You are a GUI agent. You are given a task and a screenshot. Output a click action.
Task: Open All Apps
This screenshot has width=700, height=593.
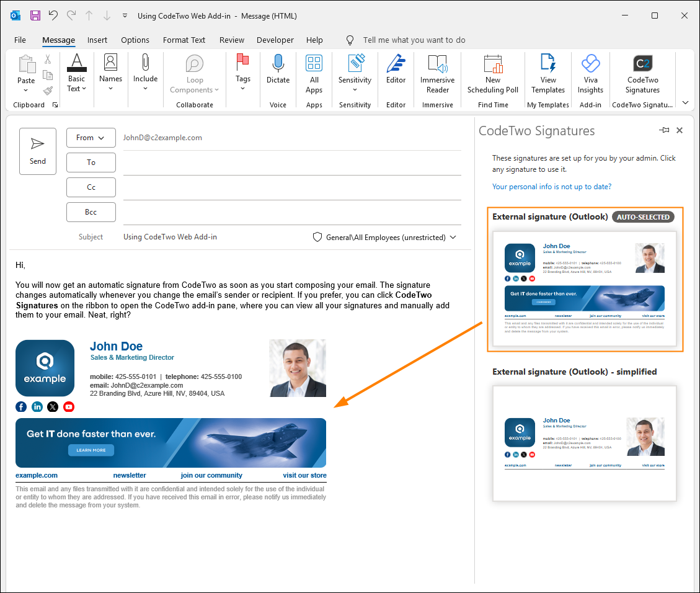pyautogui.click(x=314, y=74)
